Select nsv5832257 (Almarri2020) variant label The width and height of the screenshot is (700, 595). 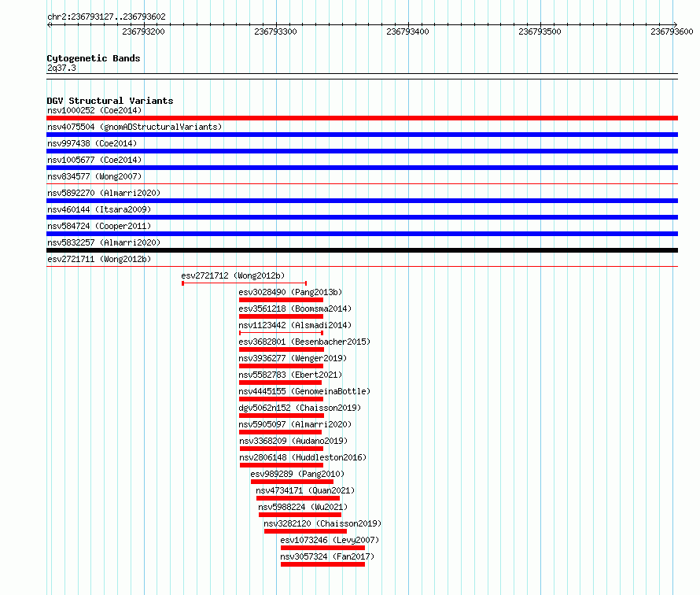coord(104,242)
